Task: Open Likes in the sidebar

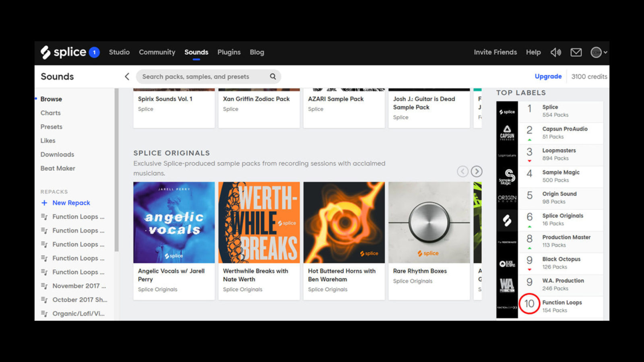Action: click(x=48, y=141)
